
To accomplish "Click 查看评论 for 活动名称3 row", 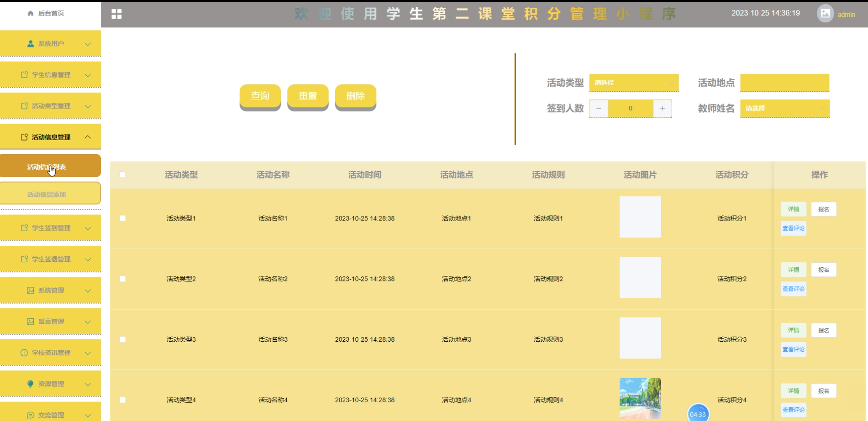I will pyautogui.click(x=794, y=349).
